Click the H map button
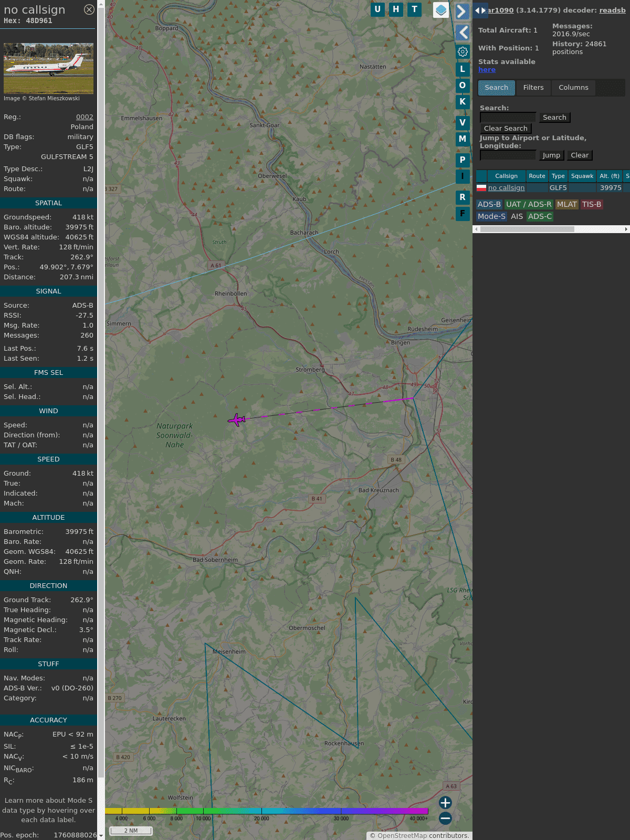Viewport: 630px width, 840px height. (396, 9)
